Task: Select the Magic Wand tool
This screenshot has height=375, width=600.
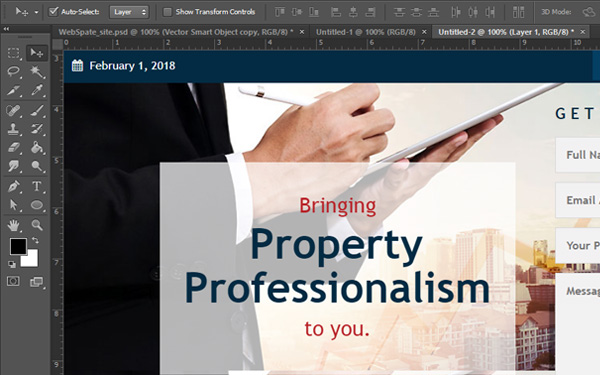Action: pos(37,71)
